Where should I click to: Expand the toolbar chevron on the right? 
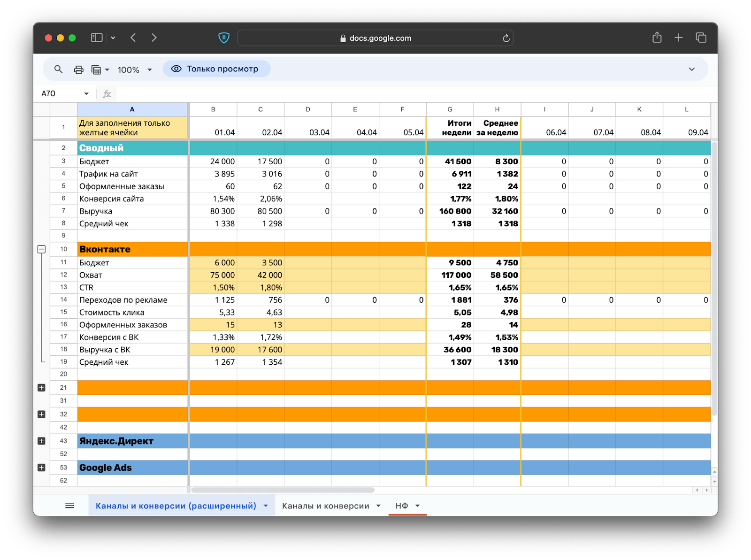pyautogui.click(x=691, y=69)
